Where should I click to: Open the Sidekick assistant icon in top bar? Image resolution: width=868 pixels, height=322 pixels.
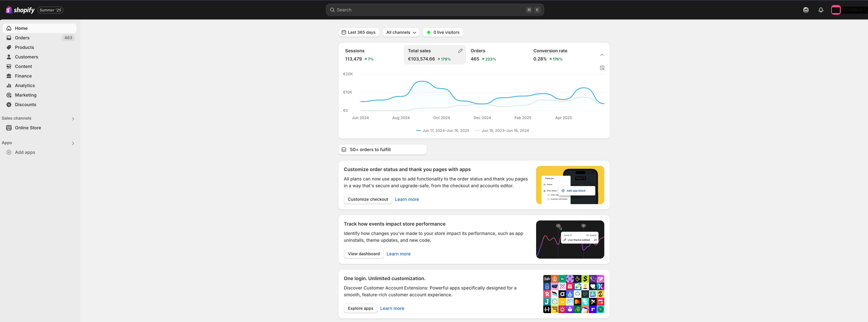click(806, 10)
